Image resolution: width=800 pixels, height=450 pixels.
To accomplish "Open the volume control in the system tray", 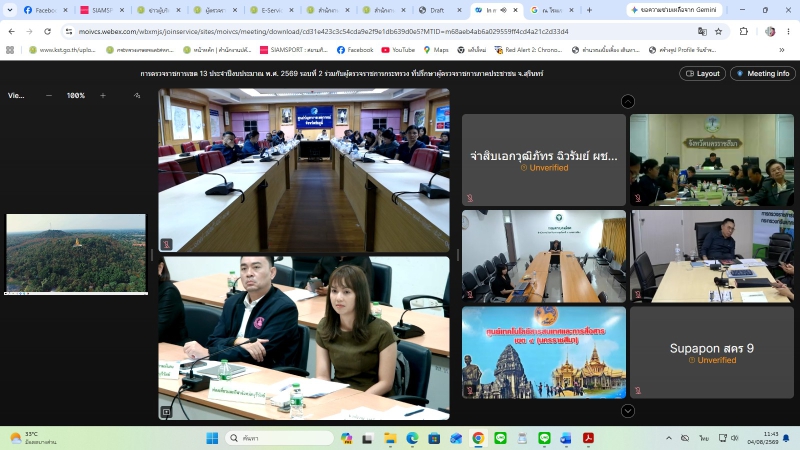I will 735,438.
